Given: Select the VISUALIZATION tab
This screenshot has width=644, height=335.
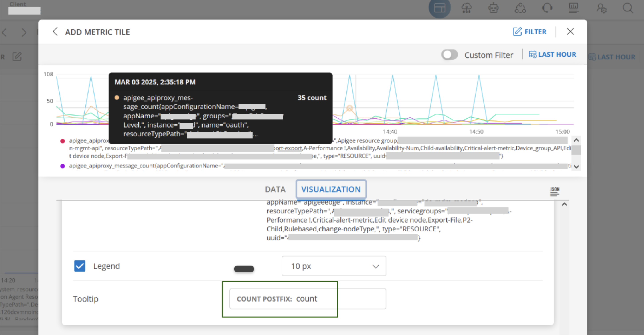Looking at the screenshot, I should (331, 189).
